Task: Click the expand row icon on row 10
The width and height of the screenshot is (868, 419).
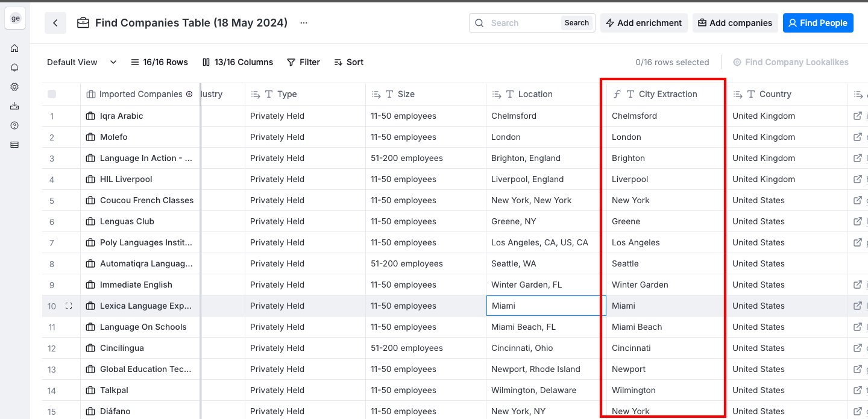Action: (69, 306)
